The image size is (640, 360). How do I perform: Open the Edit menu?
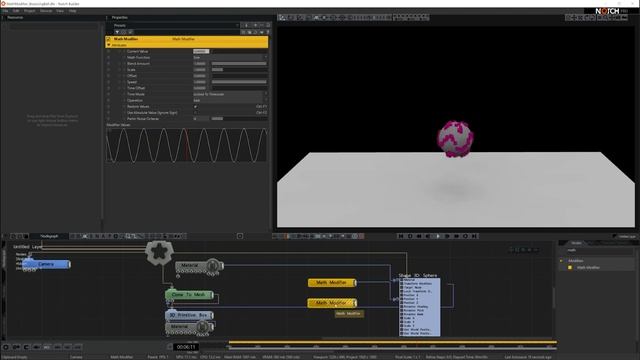(x=16, y=11)
